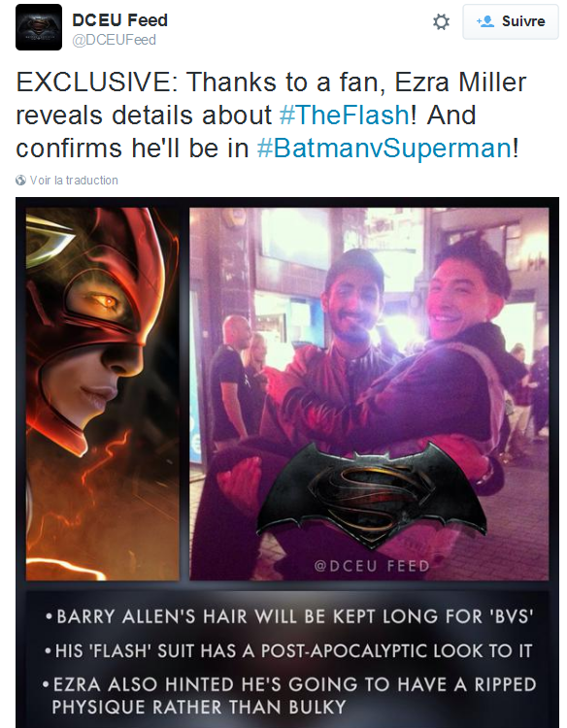Click the Suivre follow button
The width and height of the screenshot is (567, 728).
click(x=511, y=21)
